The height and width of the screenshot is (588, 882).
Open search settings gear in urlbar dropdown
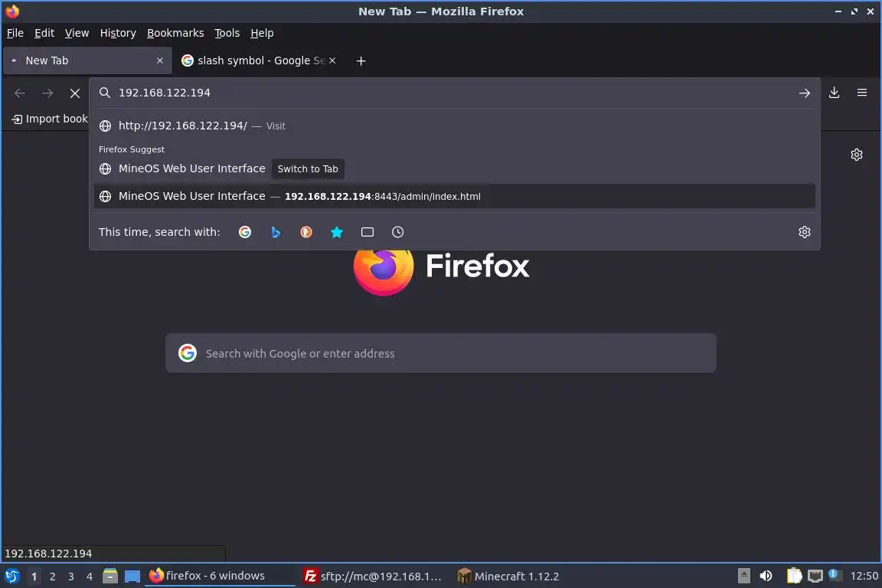805,232
